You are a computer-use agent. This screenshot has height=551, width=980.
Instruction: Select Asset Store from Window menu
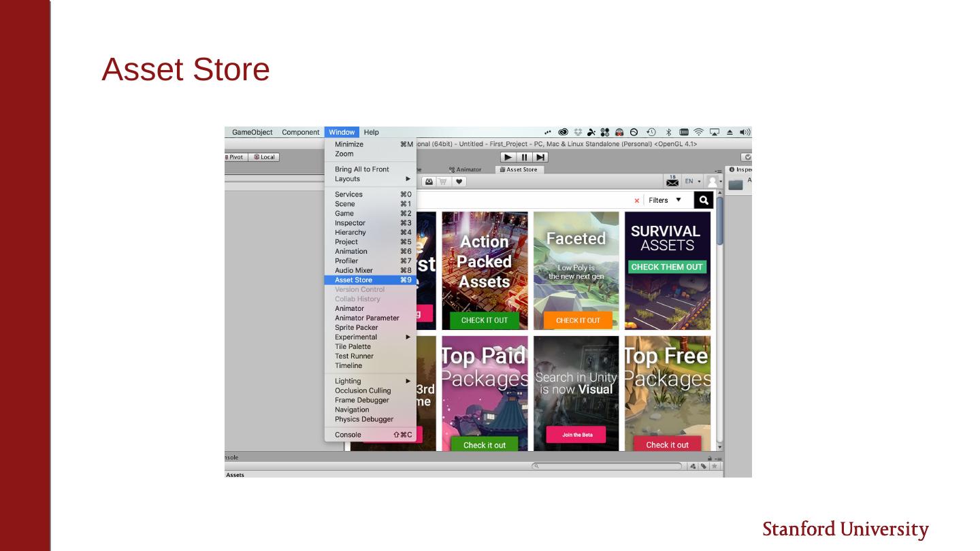370,280
